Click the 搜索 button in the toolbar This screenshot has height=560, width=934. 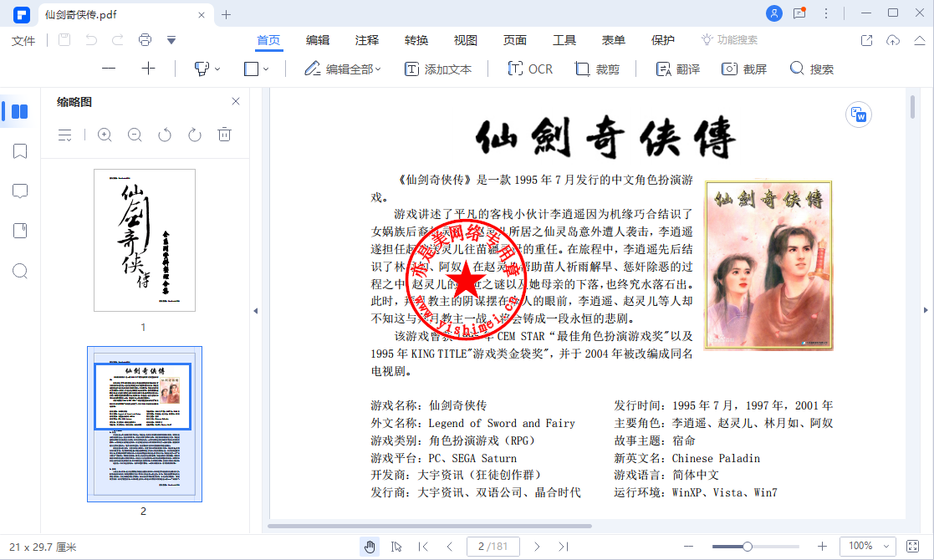point(811,69)
